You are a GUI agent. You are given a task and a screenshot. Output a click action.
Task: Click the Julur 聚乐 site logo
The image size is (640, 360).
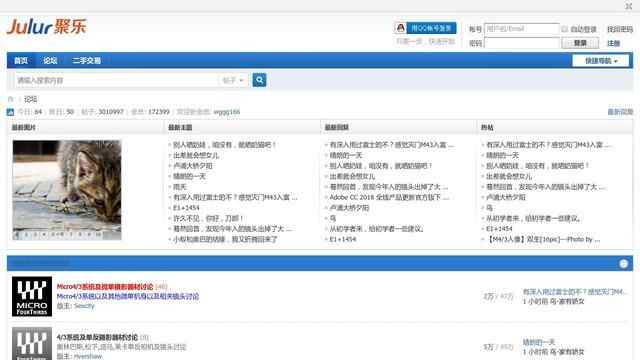coord(47,27)
